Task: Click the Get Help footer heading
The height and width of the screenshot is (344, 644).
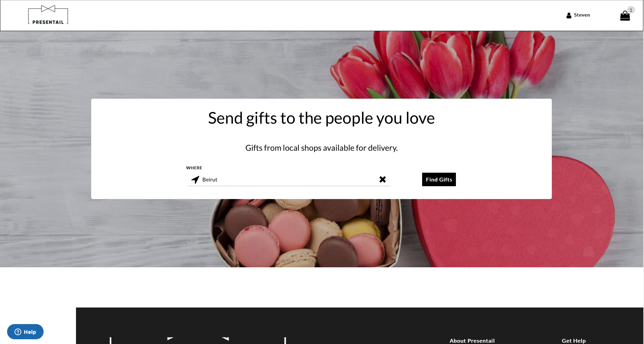Action: pyautogui.click(x=573, y=341)
